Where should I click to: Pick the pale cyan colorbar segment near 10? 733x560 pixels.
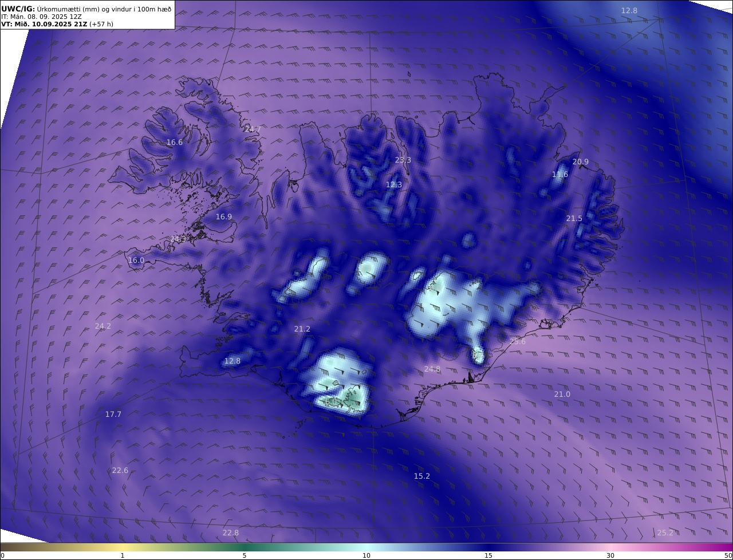[366, 547]
